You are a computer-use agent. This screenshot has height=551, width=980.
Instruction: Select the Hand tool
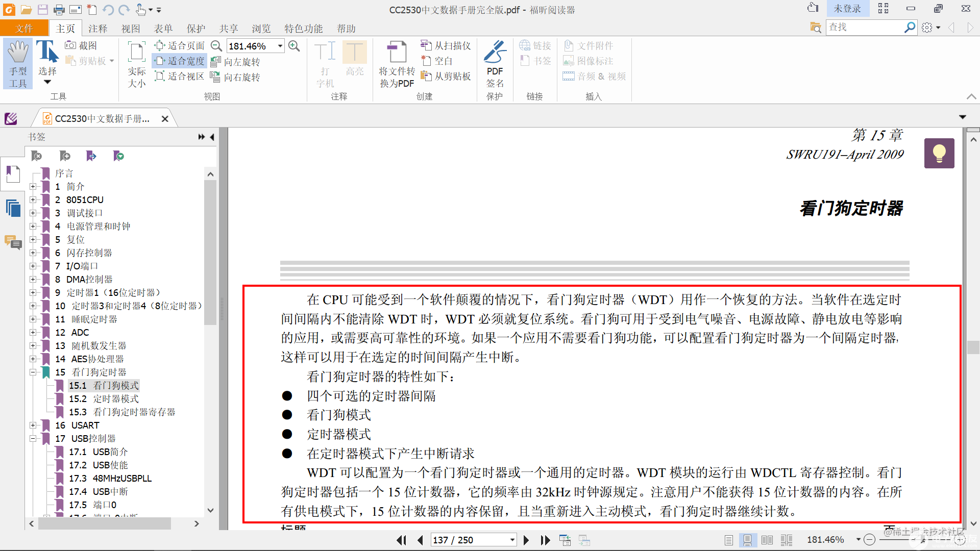(18, 64)
